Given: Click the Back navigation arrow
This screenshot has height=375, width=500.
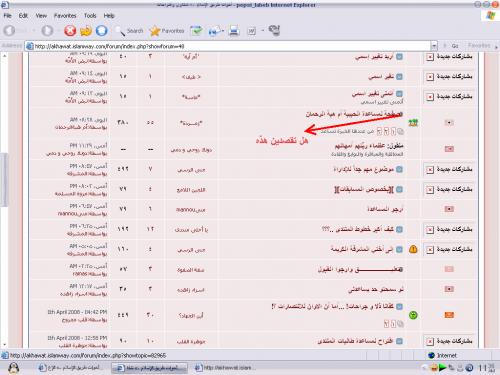Looking at the screenshot, I should click(9, 31).
